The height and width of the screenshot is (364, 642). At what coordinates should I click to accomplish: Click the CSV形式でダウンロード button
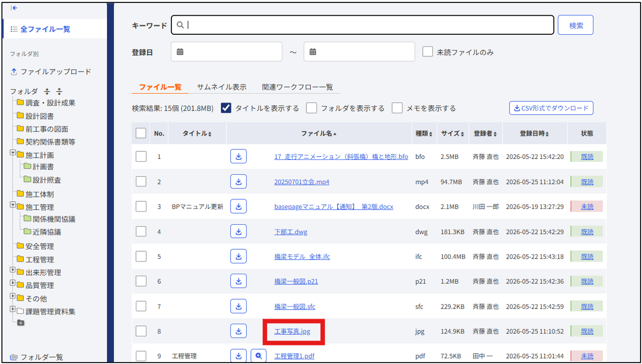coord(551,108)
